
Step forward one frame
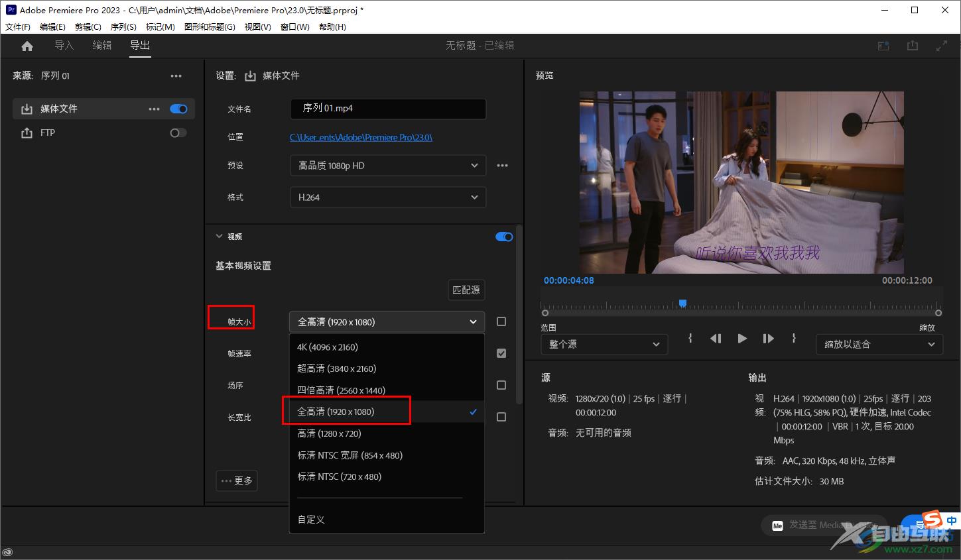pos(768,339)
